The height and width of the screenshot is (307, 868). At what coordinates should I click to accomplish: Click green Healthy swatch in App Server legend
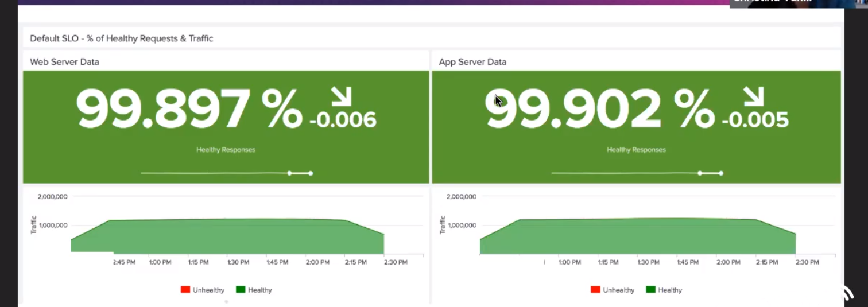(x=650, y=290)
